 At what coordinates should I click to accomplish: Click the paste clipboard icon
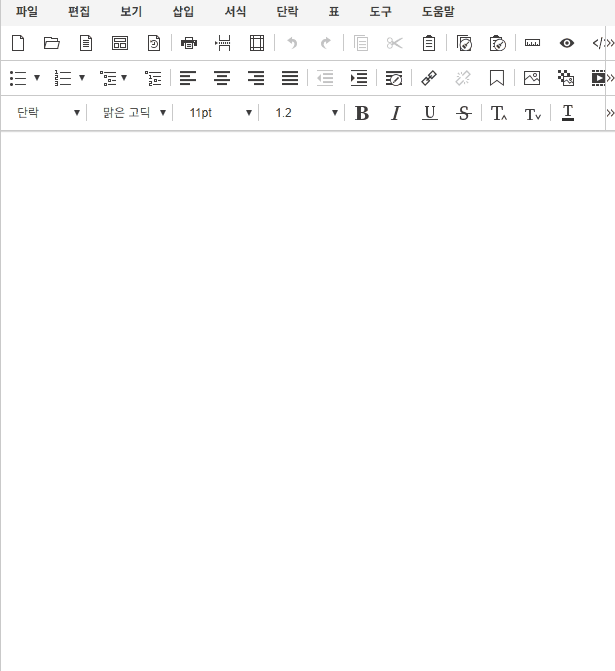coord(428,43)
